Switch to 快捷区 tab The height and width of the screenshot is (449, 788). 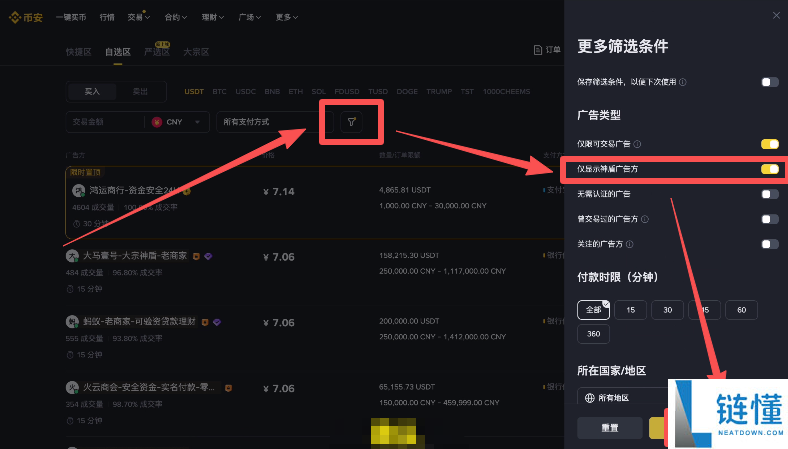coord(78,52)
